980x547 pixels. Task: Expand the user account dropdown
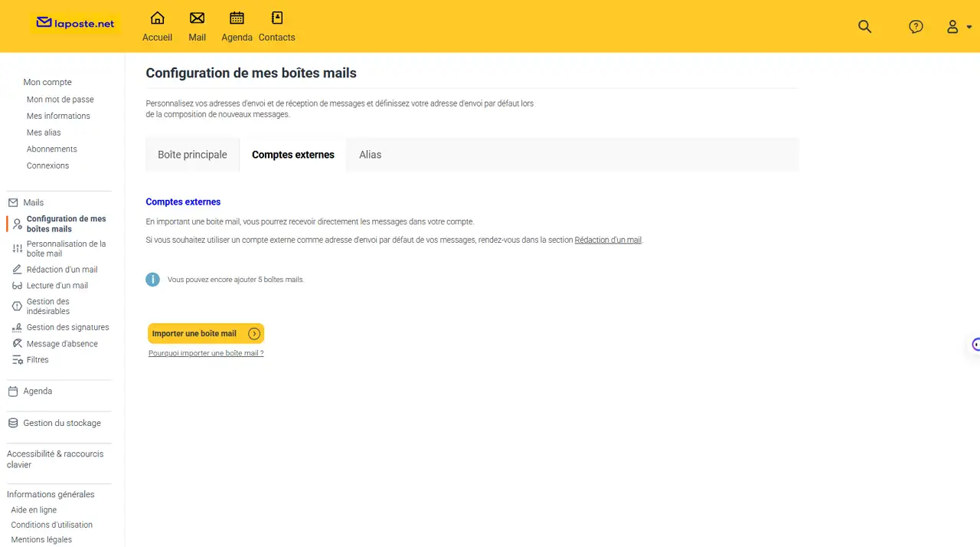tap(958, 27)
